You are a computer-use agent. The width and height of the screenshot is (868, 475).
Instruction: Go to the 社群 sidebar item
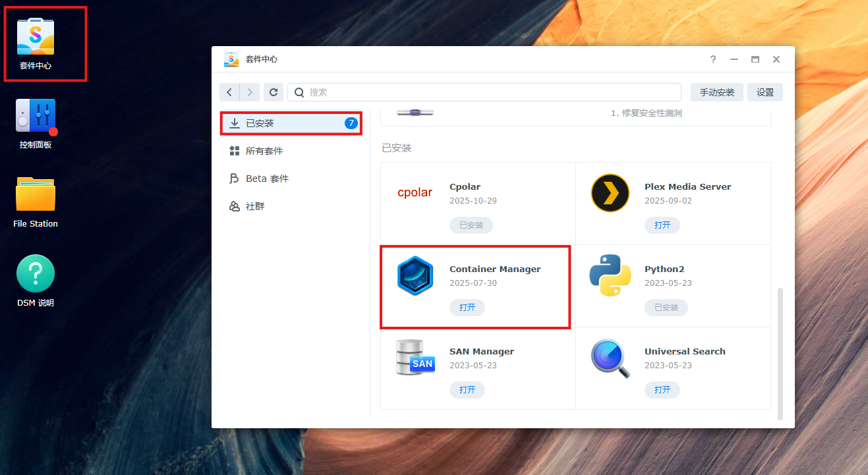[x=255, y=206]
